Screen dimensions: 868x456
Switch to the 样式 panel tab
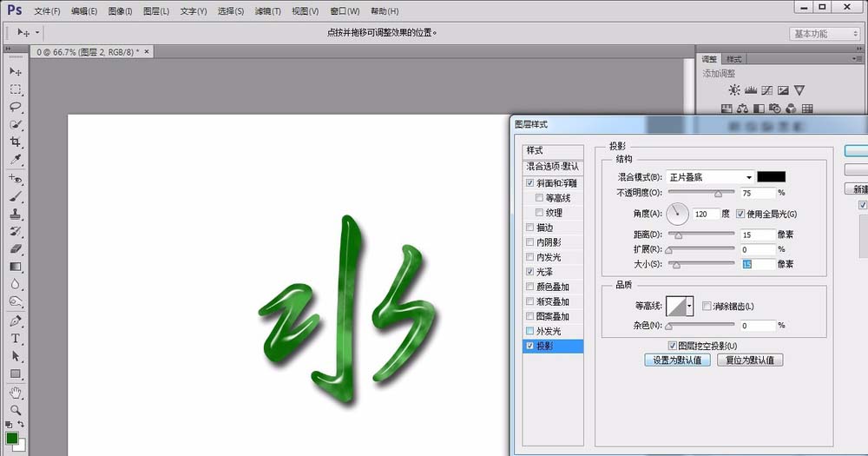tap(734, 59)
